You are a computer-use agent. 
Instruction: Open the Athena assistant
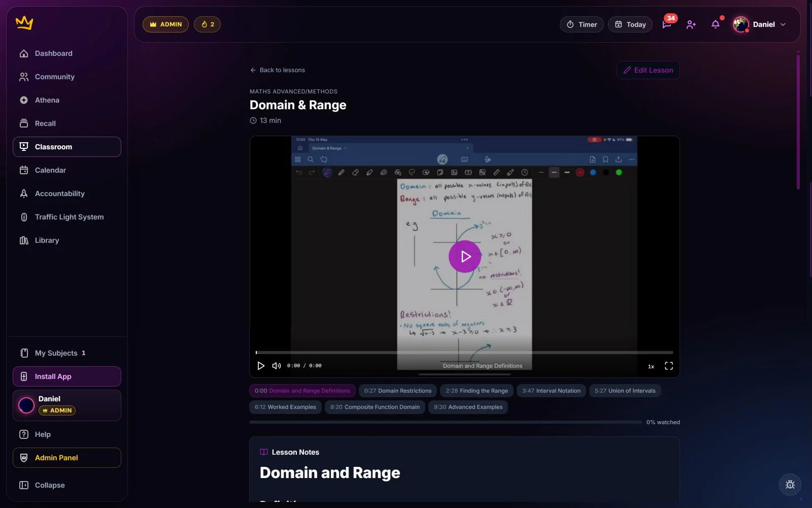point(67,100)
